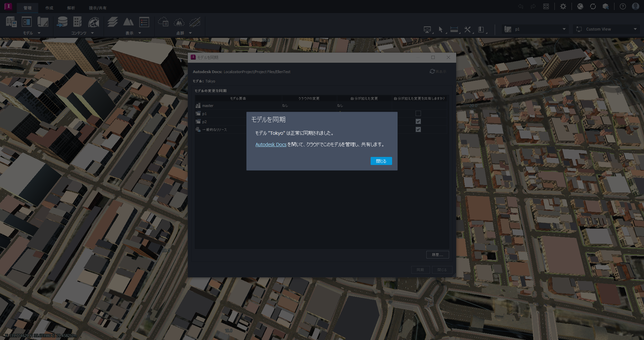Click the blue 閉じる button in popup
644x340 pixels.
tap(381, 161)
